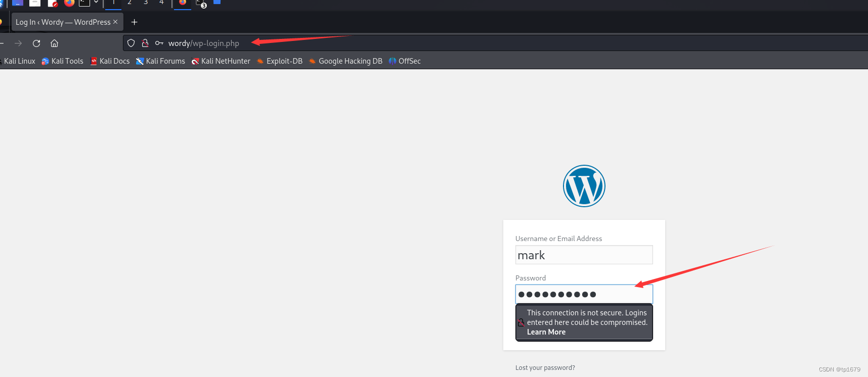Open the Kali Forums bookmark
This screenshot has height=377, width=868.
(160, 61)
